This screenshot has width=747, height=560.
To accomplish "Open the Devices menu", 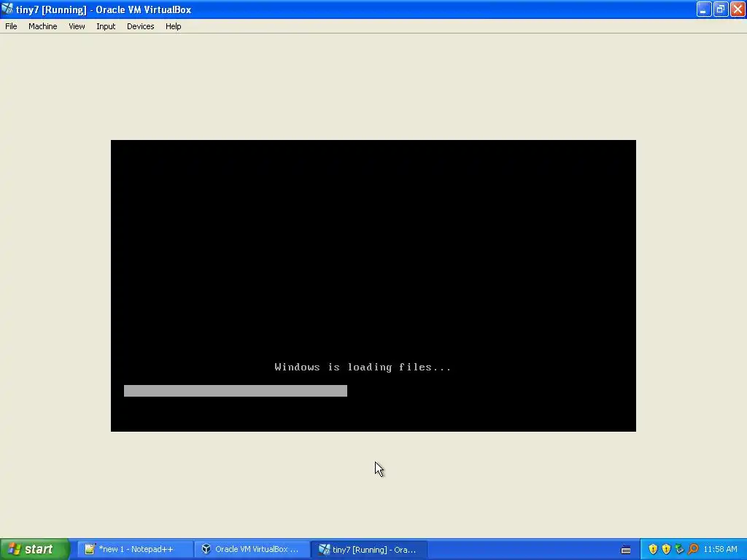I will point(141,26).
